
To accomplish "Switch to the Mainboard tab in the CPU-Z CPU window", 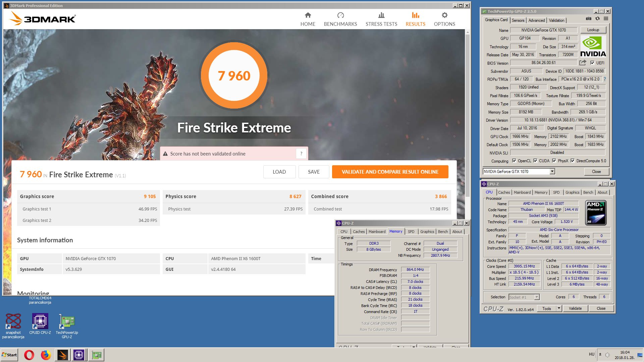I will [x=522, y=192].
